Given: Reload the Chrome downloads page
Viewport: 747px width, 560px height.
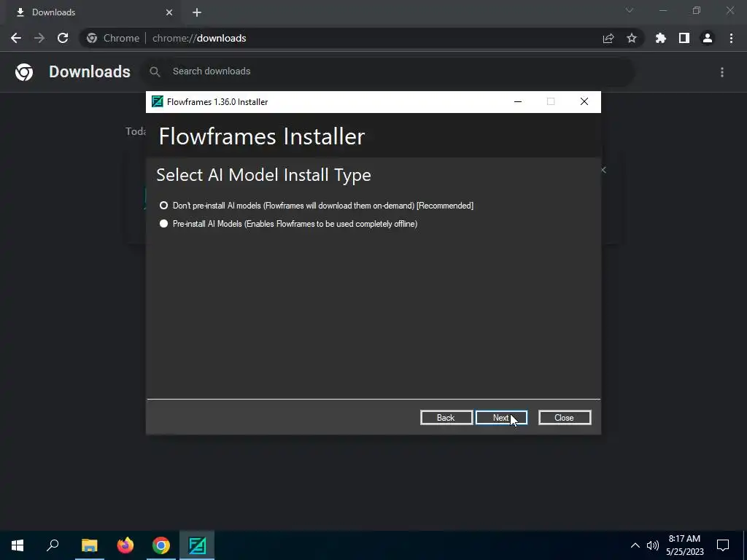Looking at the screenshot, I should (63, 38).
